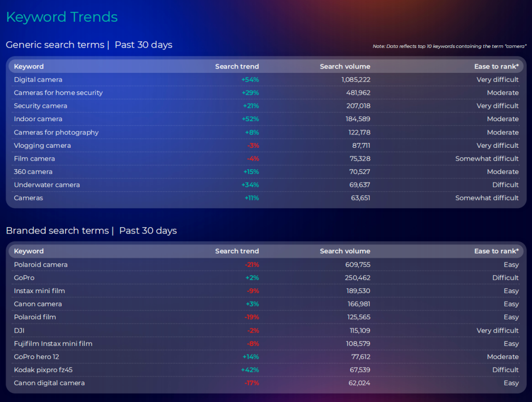Select the 'Underwater camera' keyword
The image size is (532, 402).
[47, 185]
